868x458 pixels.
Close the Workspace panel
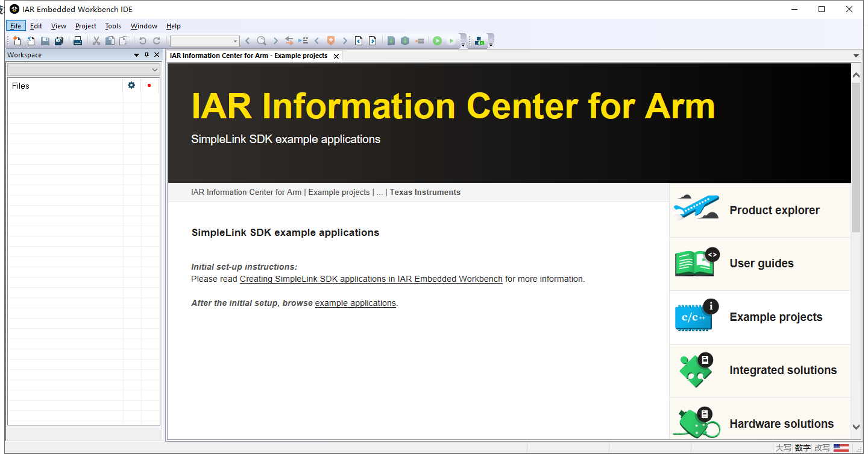click(157, 55)
